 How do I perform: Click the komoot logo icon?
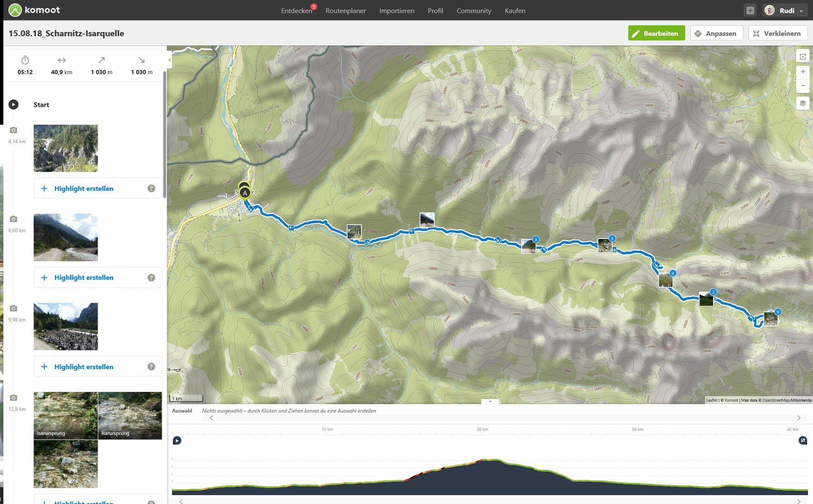pyautogui.click(x=15, y=10)
